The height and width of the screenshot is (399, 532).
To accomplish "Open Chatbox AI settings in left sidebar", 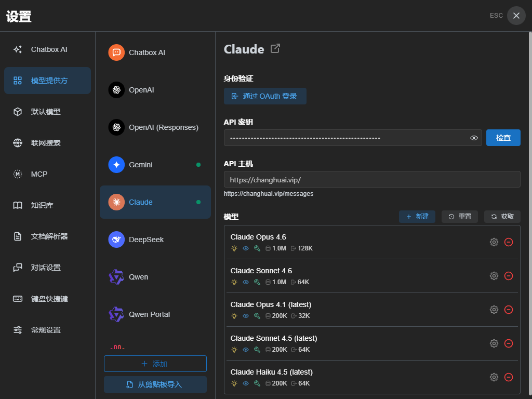I will pos(47,49).
